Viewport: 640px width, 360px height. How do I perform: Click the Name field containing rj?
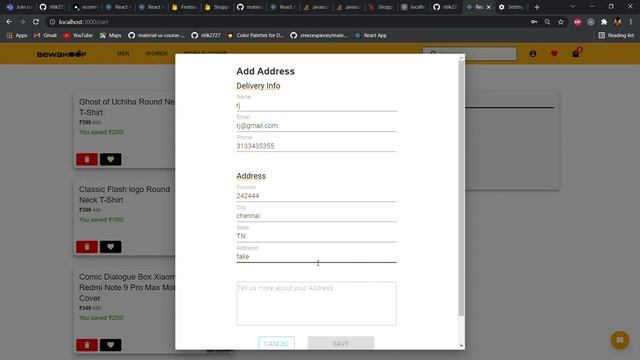point(316,106)
